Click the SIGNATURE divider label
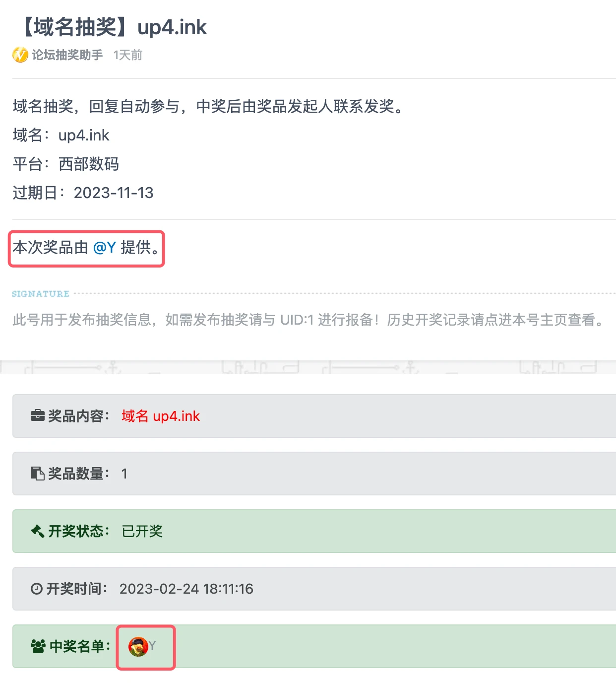This screenshot has width=616, height=685. [x=41, y=294]
